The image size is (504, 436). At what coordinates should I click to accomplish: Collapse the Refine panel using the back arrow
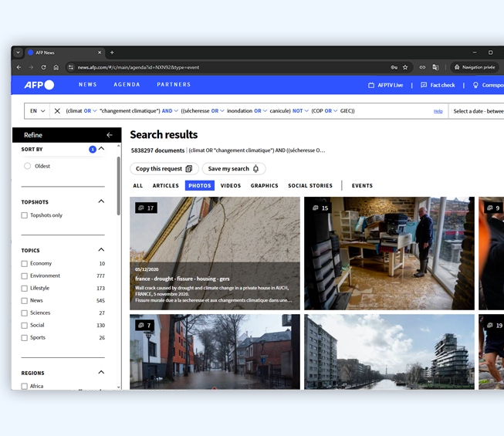pos(110,135)
